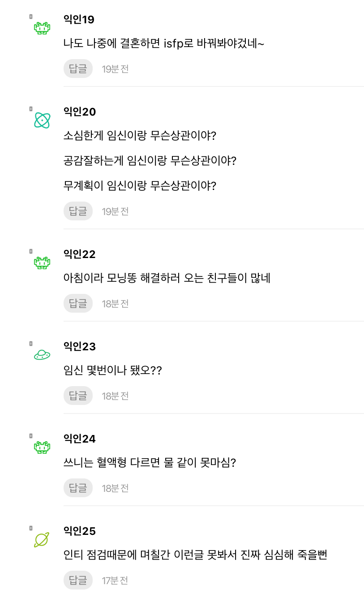Click the planet avatar beside 익인25

41,538
